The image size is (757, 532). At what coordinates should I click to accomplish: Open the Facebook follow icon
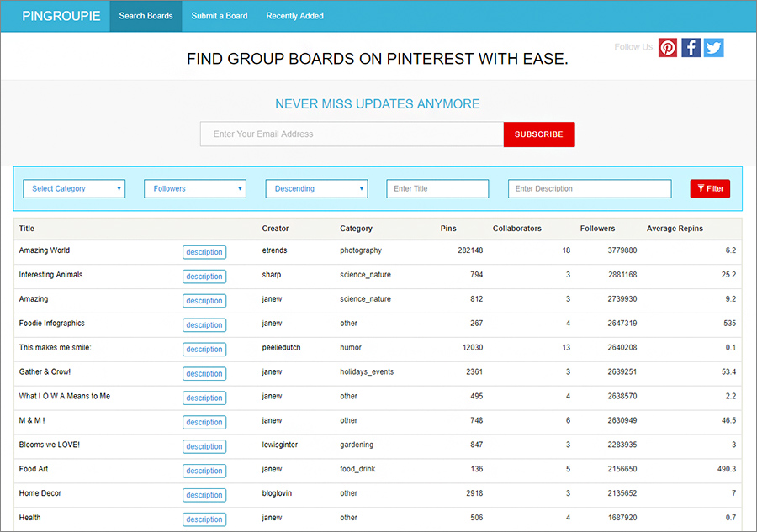tap(691, 48)
